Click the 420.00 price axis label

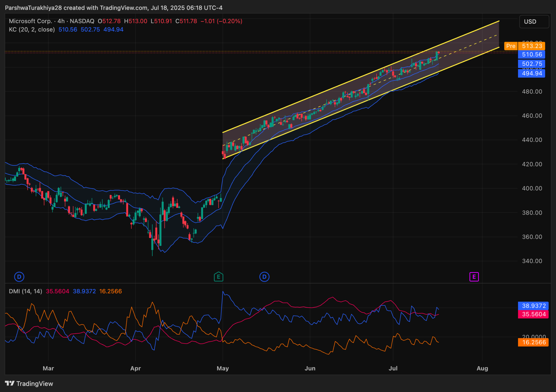point(532,164)
